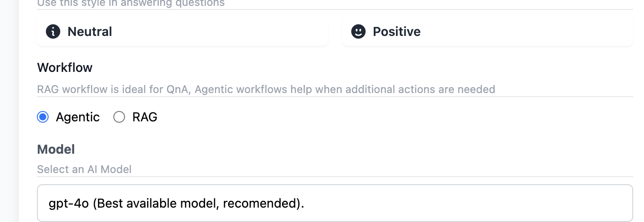Click the Positive style text label
The image size is (644, 222).
pos(397,32)
